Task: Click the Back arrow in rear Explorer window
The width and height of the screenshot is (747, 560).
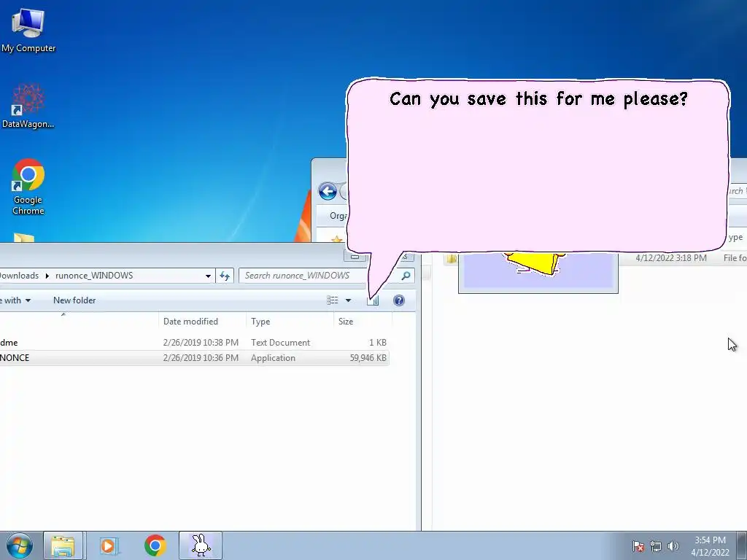Action: click(x=328, y=192)
